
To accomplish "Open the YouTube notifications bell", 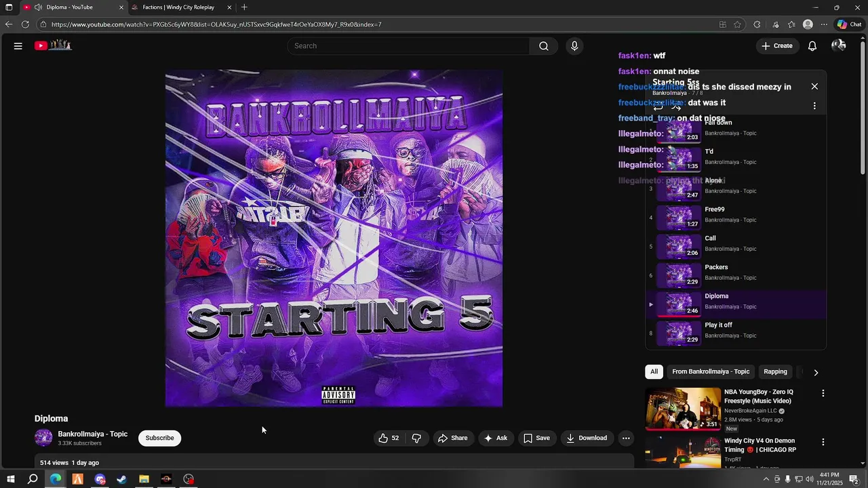I will pyautogui.click(x=812, y=46).
